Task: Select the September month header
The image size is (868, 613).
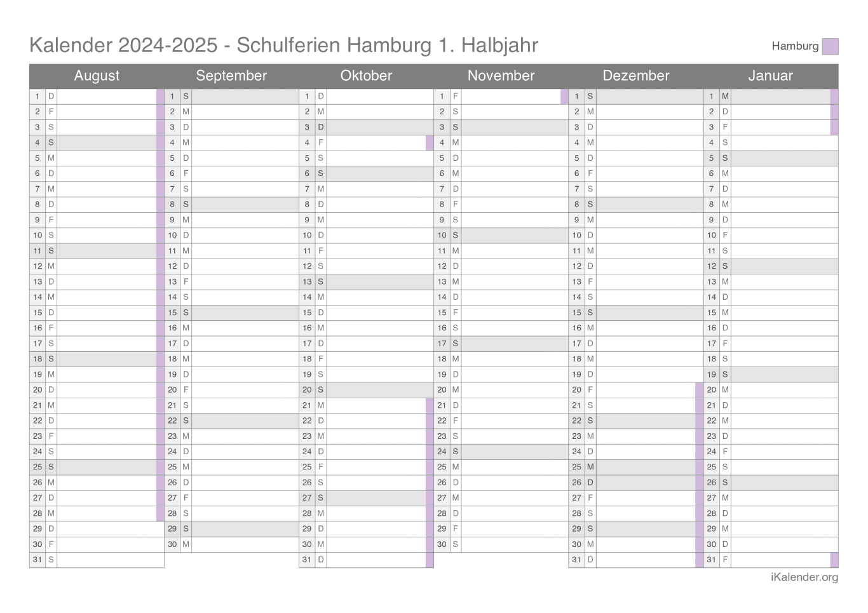Action: coord(231,76)
